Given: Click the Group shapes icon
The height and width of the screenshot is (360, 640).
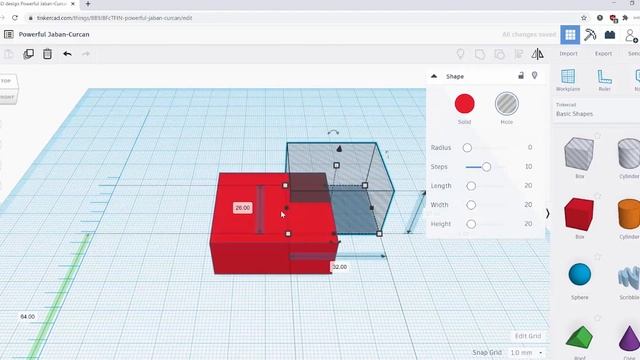Looking at the screenshot, I should 480,54.
